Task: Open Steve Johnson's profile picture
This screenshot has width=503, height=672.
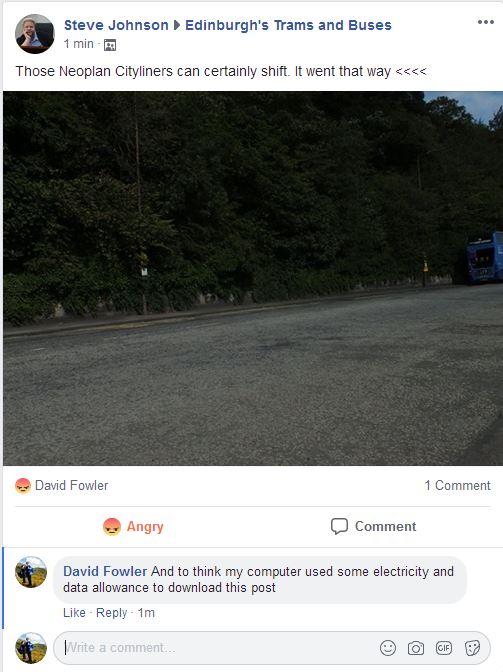Action: (35, 34)
